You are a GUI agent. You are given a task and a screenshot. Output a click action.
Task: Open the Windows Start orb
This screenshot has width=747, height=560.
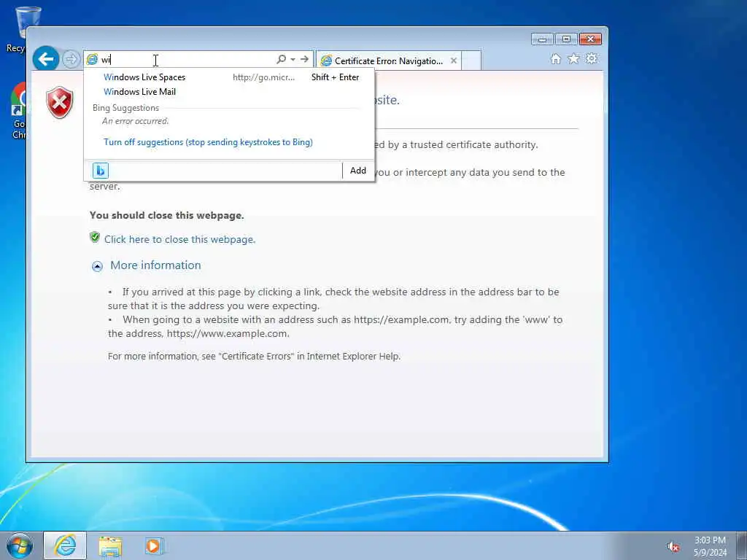(x=20, y=545)
